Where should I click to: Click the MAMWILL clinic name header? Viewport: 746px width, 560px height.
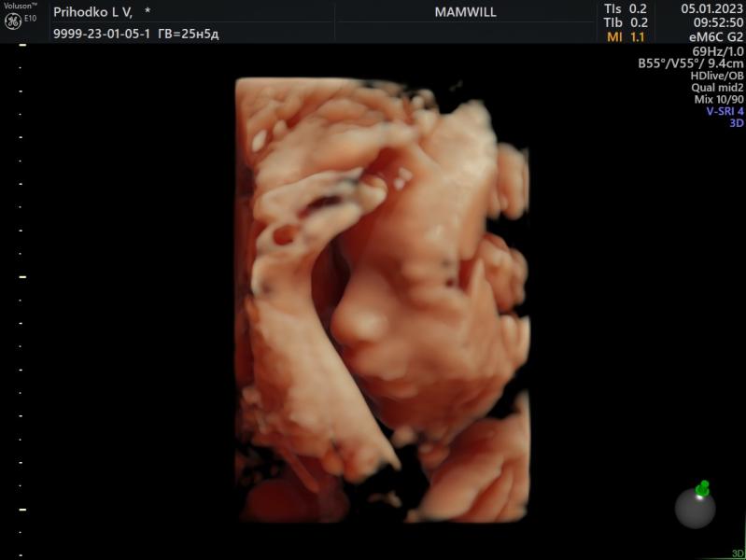(466, 12)
